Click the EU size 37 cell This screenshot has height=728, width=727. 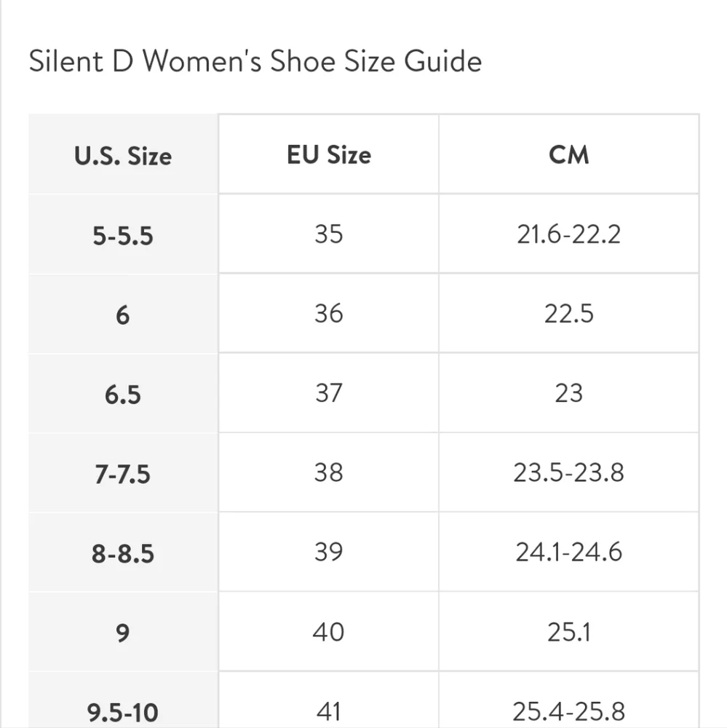click(329, 393)
